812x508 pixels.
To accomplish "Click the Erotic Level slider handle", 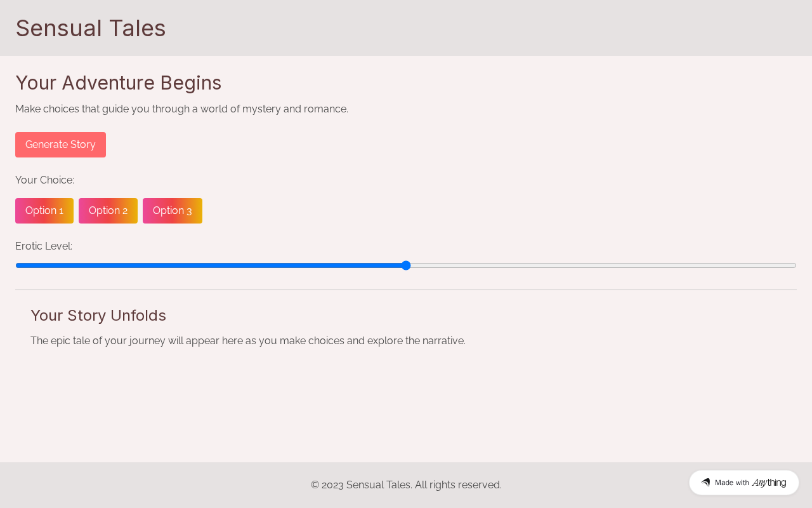I will [406, 265].
